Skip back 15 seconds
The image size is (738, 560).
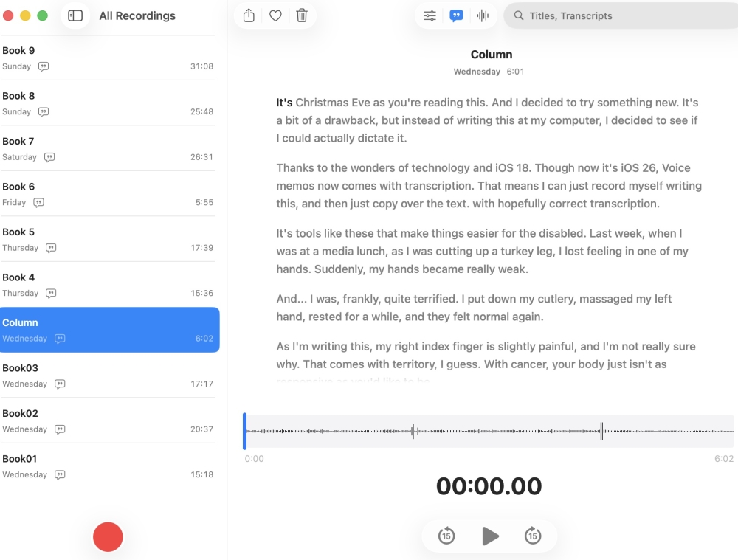(446, 536)
